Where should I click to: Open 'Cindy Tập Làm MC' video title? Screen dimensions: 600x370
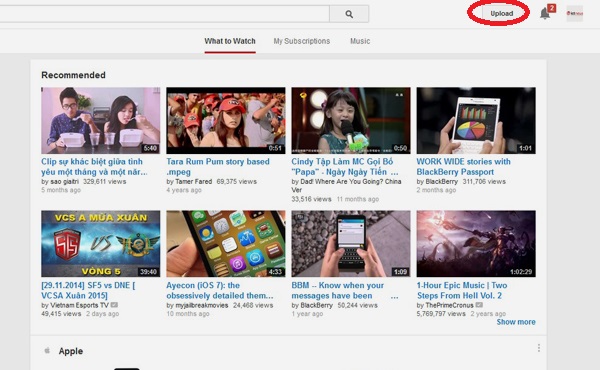[344, 167]
